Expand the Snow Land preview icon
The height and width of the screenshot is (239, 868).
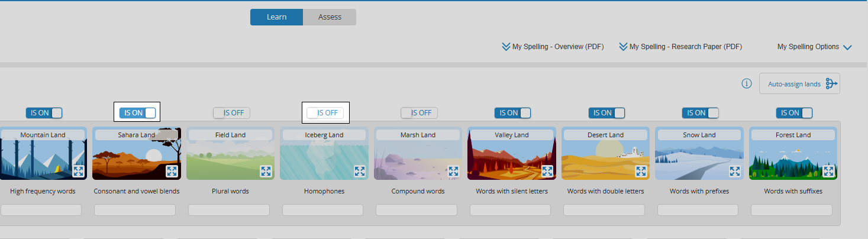(x=735, y=171)
